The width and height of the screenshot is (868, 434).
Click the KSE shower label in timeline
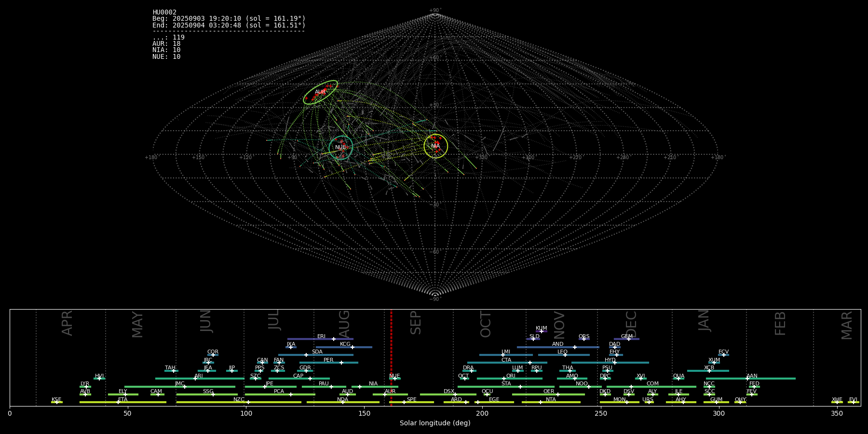56,400
